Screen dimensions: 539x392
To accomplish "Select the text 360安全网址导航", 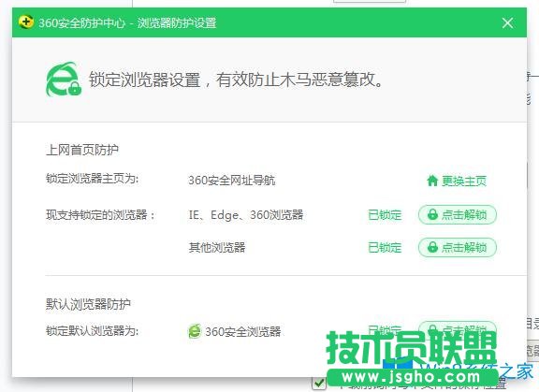I will coord(232,181).
